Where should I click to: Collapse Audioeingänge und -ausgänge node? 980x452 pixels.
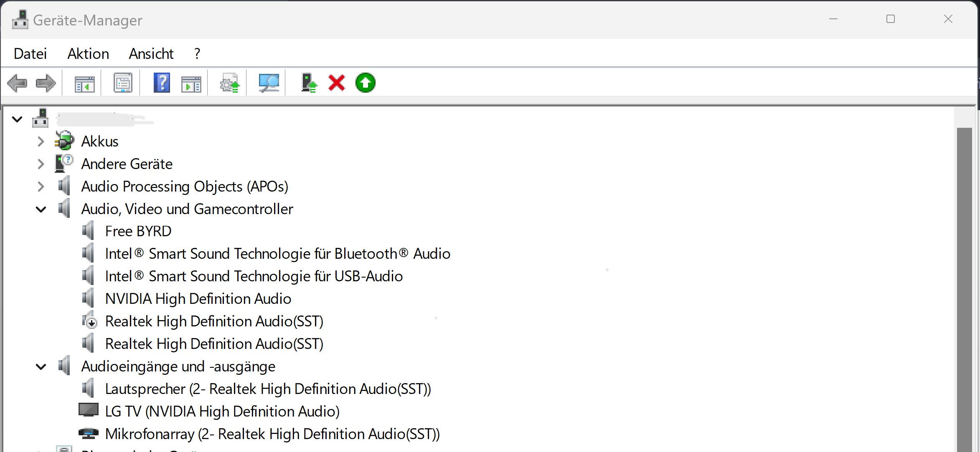(41, 367)
